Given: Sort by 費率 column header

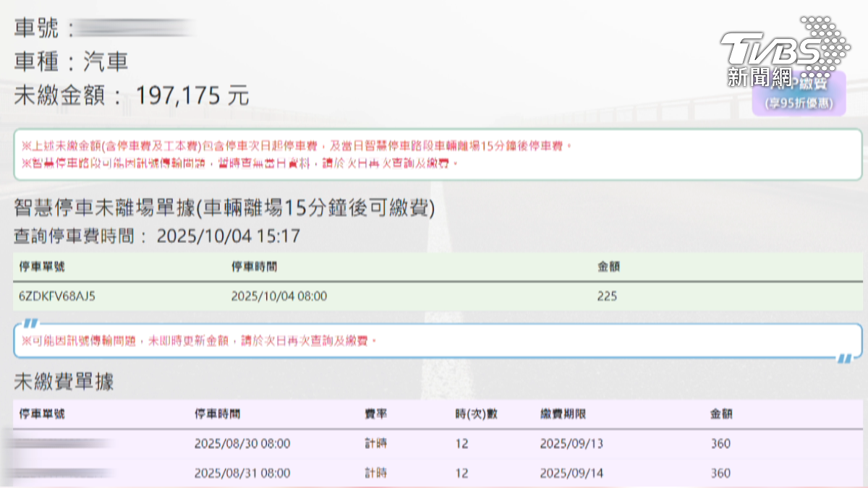Looking at the screenshot, I should (x=375, y=414).
